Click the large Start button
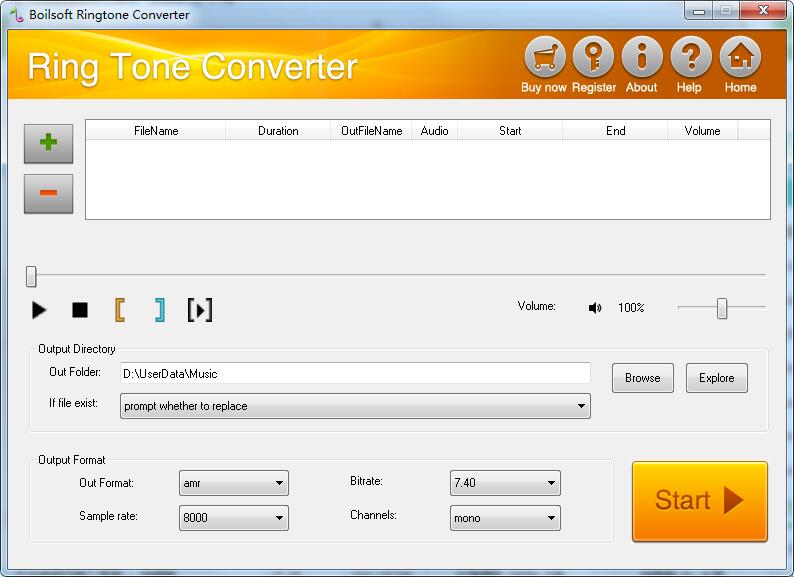 click(x=699, y=501)
